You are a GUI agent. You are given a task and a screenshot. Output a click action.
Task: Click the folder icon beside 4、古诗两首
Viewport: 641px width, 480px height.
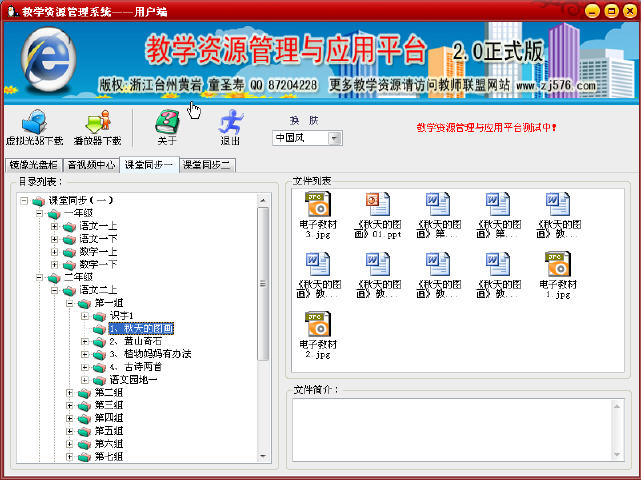coord(99,367)
